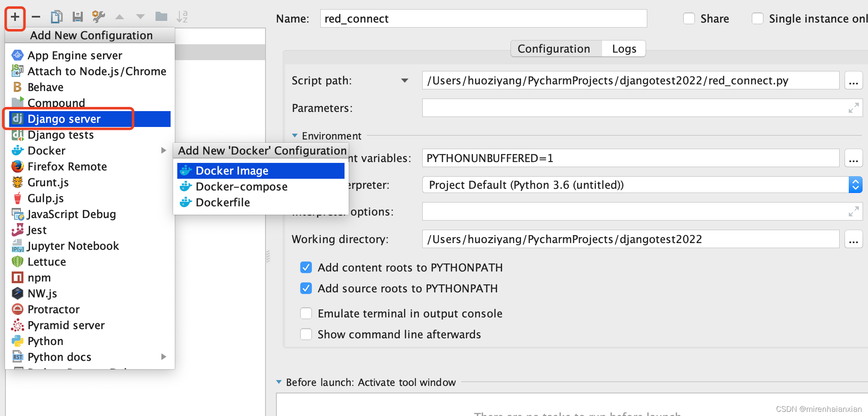Choose the Python configuration type
This screenshot has height=416, width=868.
(89, 341)
